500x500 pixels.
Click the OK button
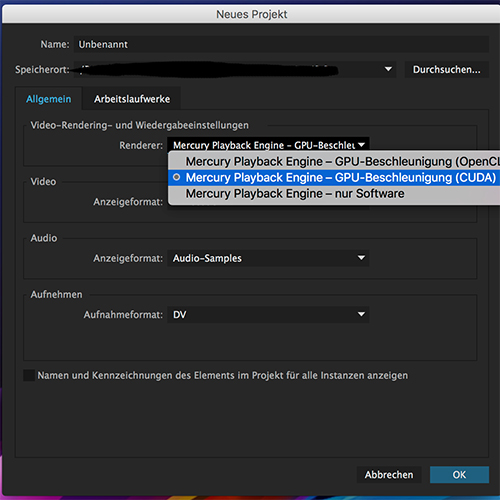click(x=459, y=474)
